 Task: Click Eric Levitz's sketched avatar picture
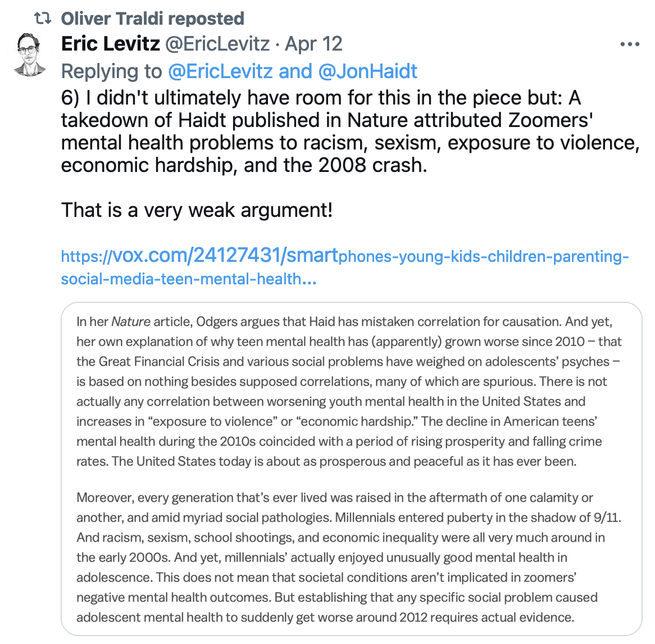point(30,55)
